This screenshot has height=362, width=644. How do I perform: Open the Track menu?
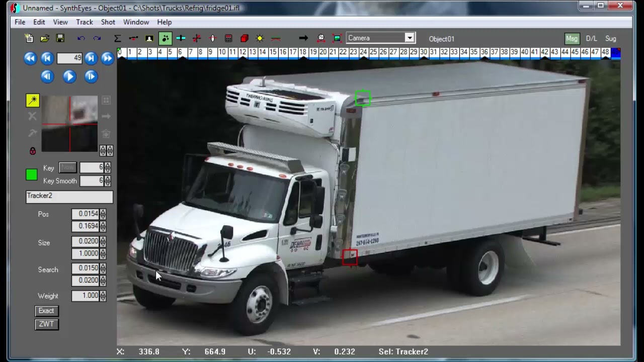pyautogui.click(x=85, y=22)
